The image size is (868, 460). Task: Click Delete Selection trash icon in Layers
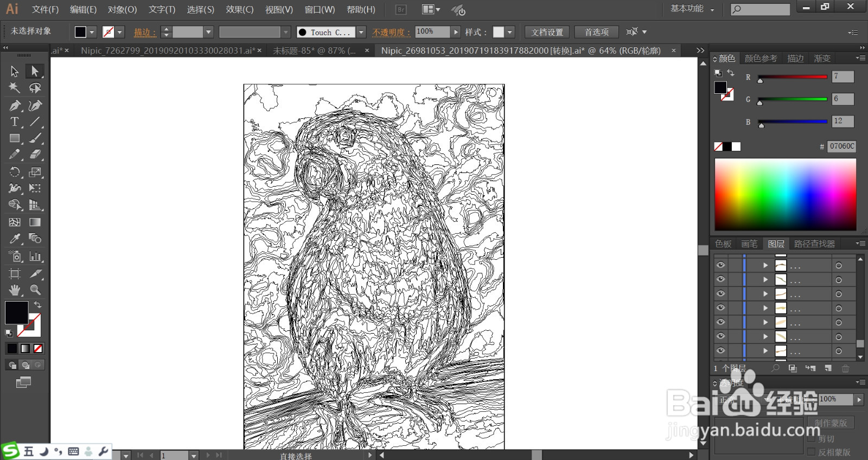click(x=845, y=368)
